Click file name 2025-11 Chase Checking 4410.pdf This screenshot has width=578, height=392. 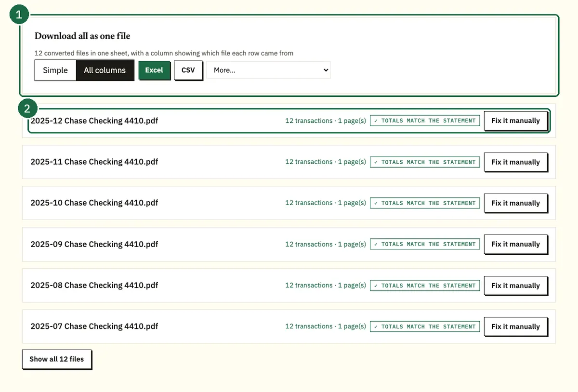point(94,162)
